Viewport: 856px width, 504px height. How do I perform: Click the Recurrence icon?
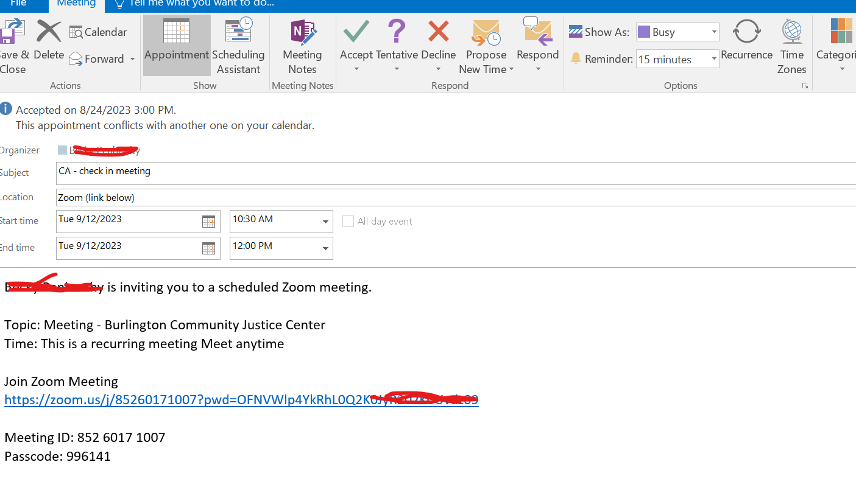pos(746,32)
